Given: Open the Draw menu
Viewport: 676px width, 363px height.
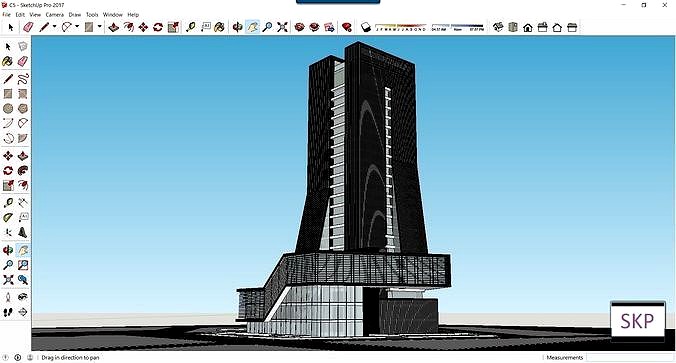Looking at the screenshot, I should tap(75, 15).
